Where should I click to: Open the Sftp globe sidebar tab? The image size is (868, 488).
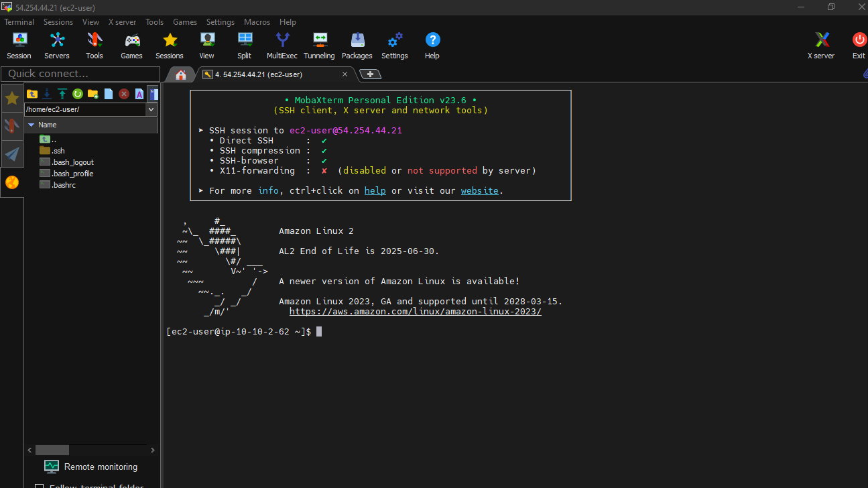12,182
